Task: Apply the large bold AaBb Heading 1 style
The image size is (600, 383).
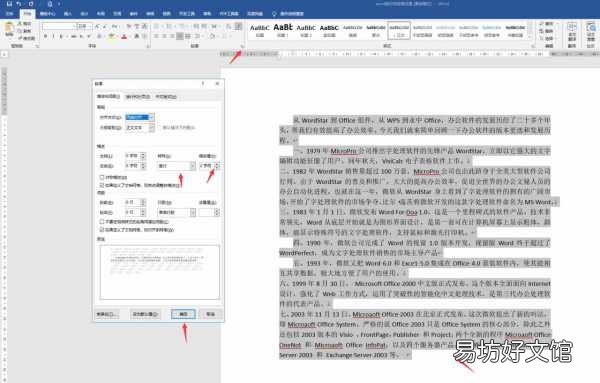Action: click(x=283, y=30)
